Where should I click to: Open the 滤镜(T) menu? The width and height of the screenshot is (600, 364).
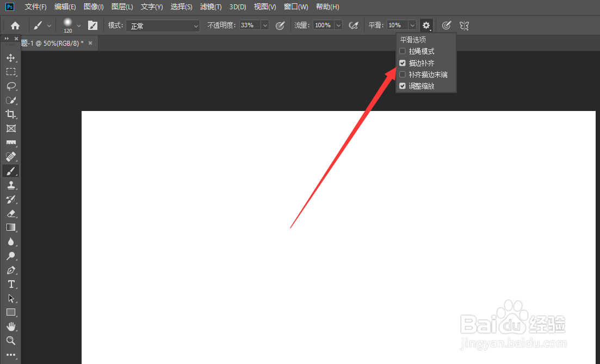point(211,7)
